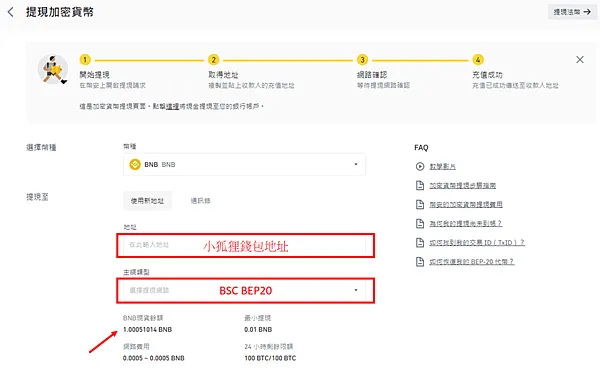Open the 幣安的加密貨幣提現費用 FAQ link
600x368 pixels.
[466, 205]
